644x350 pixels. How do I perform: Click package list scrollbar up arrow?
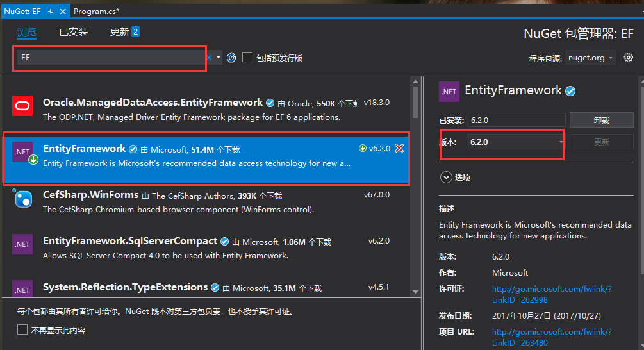point(416,82)
